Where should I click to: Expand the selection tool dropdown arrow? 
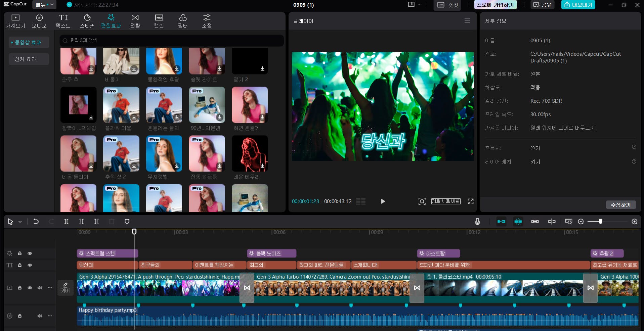(20, 222)
